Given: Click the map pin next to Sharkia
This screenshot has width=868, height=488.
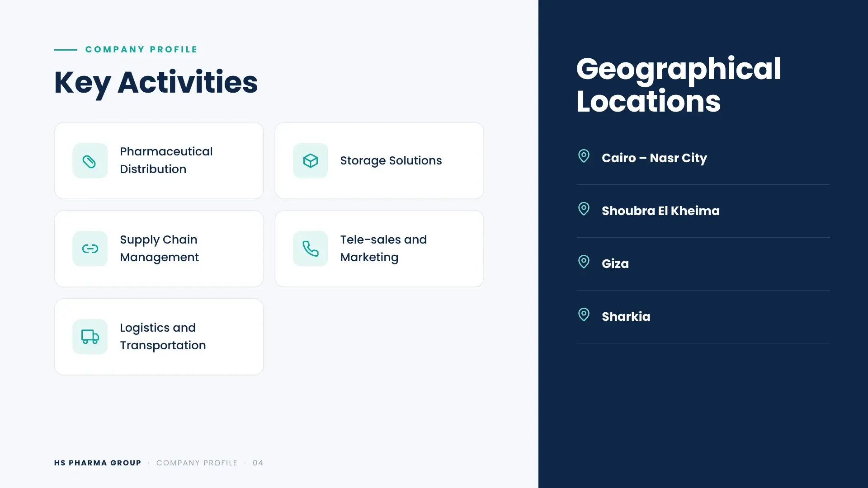Looking at the screenshot, I should coord(584,315).
